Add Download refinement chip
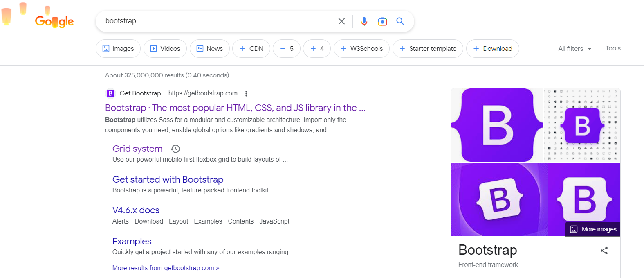644x278 pixels. click(493, 49)
